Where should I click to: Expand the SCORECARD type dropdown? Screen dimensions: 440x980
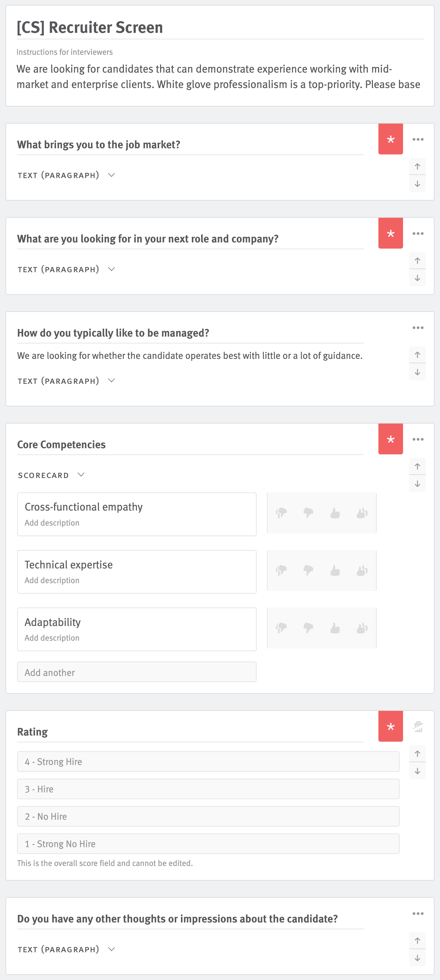click(x=81, y=474)
